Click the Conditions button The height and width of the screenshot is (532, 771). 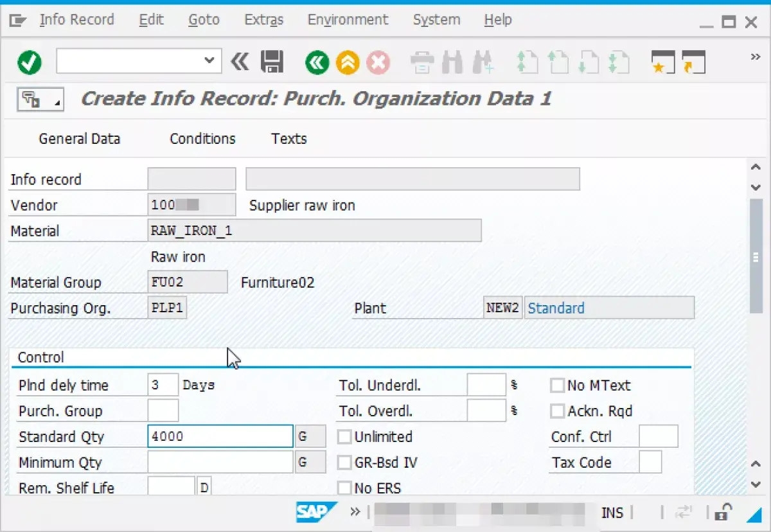(202, 139)
